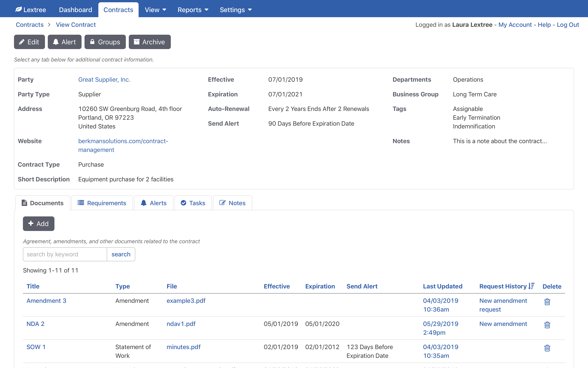Screen dimensions: 588x368
Task: Click the View Contract breadcrumb link
Action: [x=76, y=25]
